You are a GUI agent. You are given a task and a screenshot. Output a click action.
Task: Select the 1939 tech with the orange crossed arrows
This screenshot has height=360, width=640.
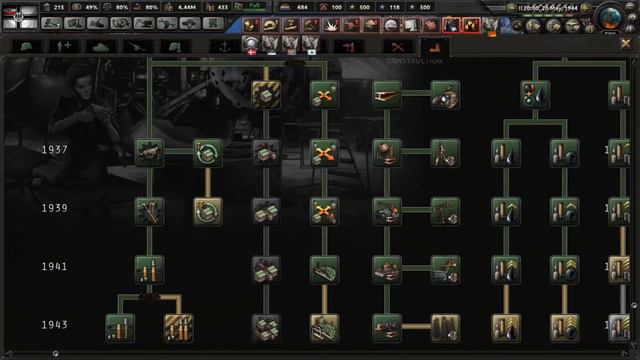tap(324, 211)
